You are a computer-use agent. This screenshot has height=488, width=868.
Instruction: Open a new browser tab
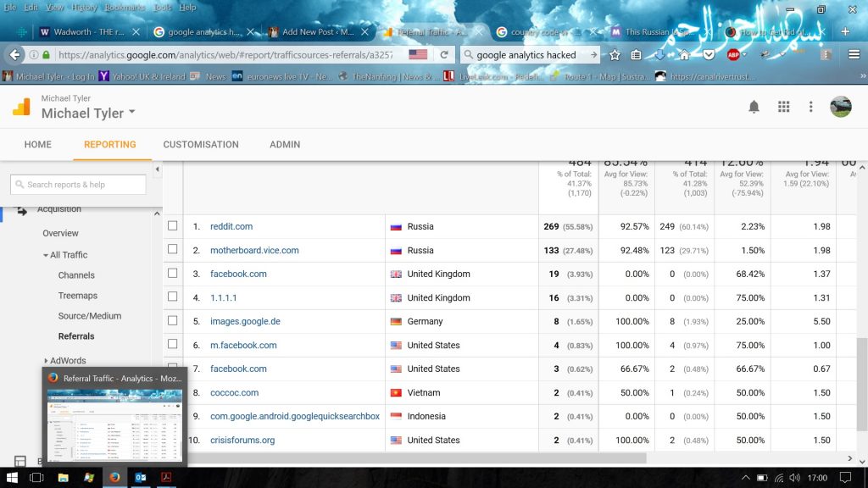845,31
